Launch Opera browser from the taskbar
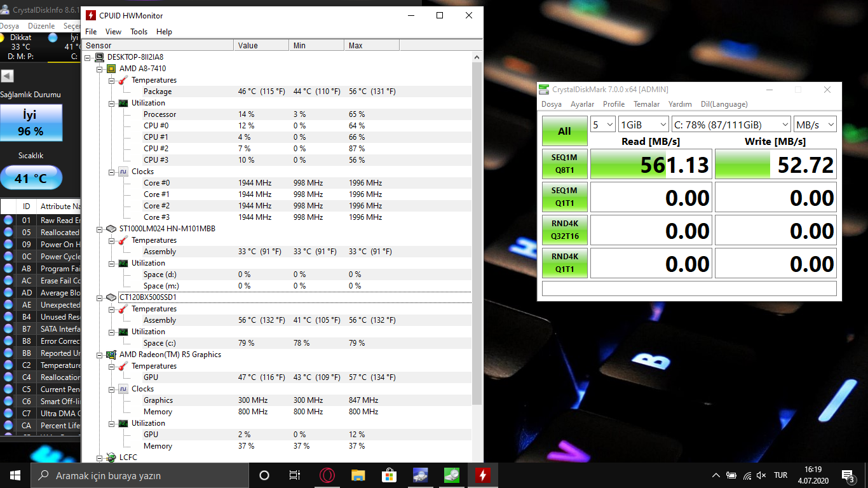The image size is (868, 488). click(x=327, y=475)
